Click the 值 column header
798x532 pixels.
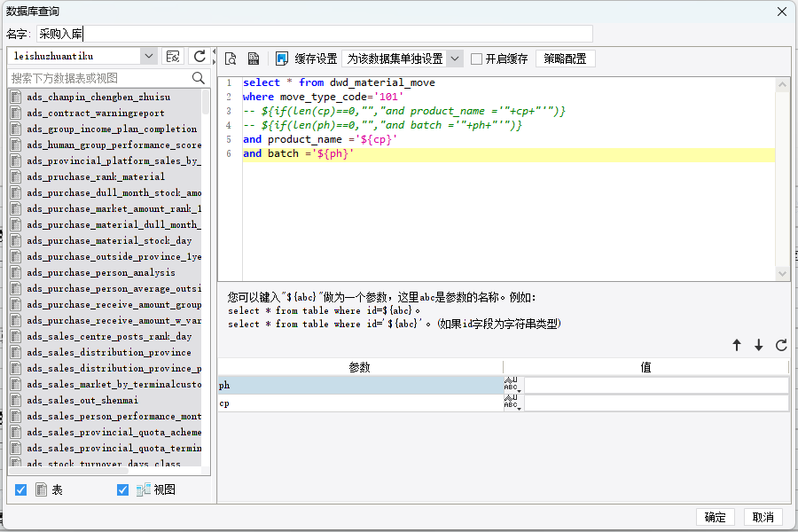(x=645, y=367)
